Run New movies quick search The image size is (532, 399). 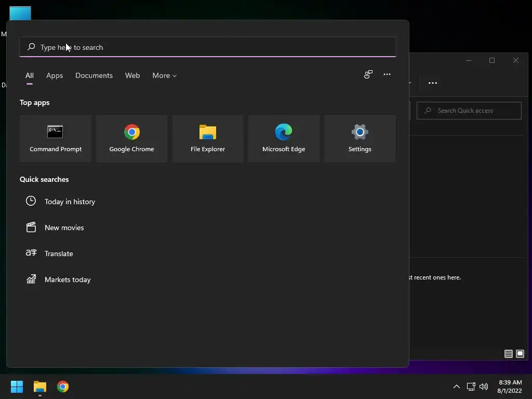click(64, 228)
